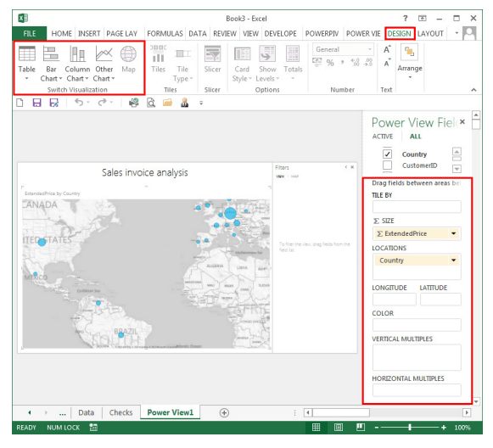Image resolution: width=493 pixels, height=448 pixels.
Task: Show ALL fields in Power View Fields
Action: pos(415,137)
